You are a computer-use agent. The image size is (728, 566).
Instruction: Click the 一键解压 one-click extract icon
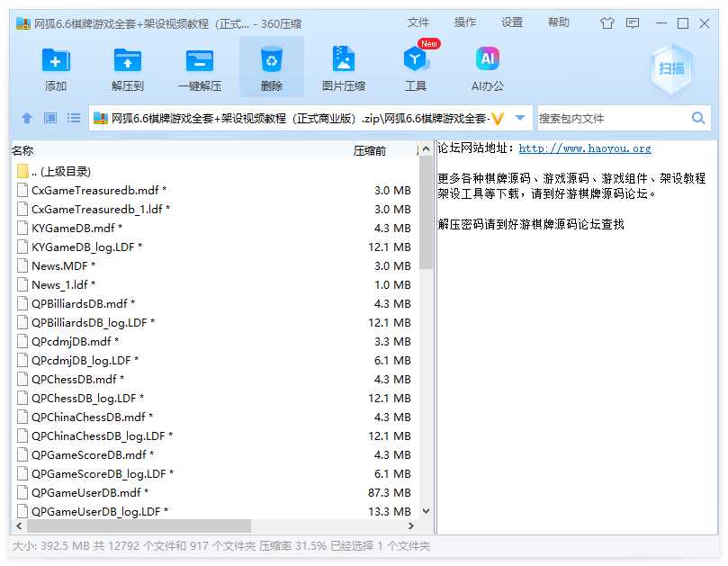(x=200, y=60)
